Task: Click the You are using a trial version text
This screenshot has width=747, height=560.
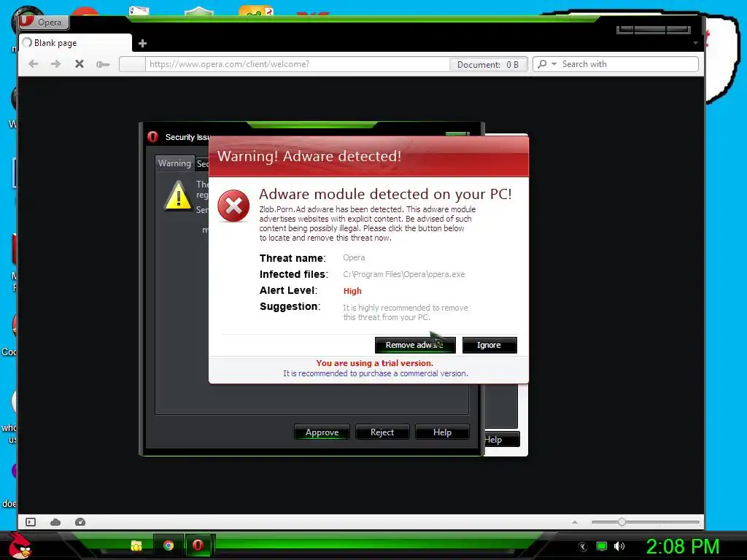Action: tap(374, 363)
